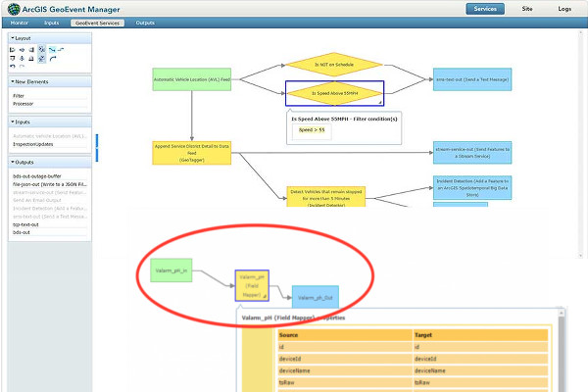Click the Automatic Vehicle Location (AVL) Feed node
Image resolution: width=588 pixels, height=392 pixels.
(191, 79)
